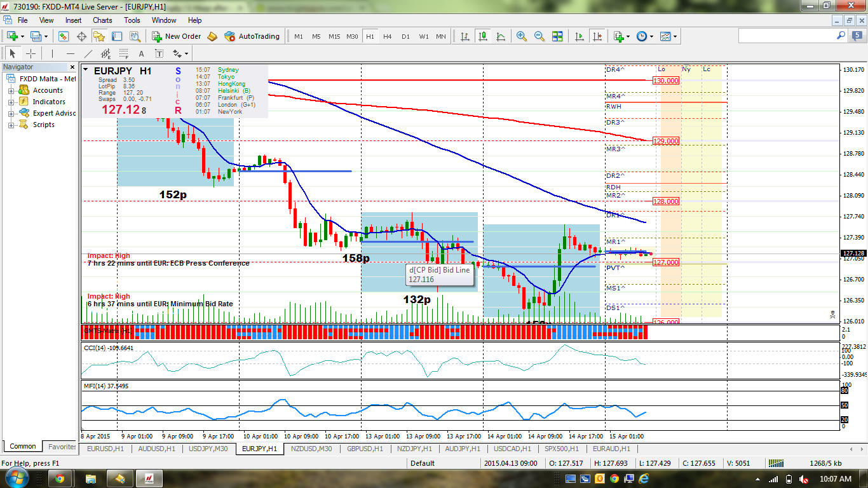Open the Charts menu
This screenshot has width=868, height=488.
[x=102, y=20]
